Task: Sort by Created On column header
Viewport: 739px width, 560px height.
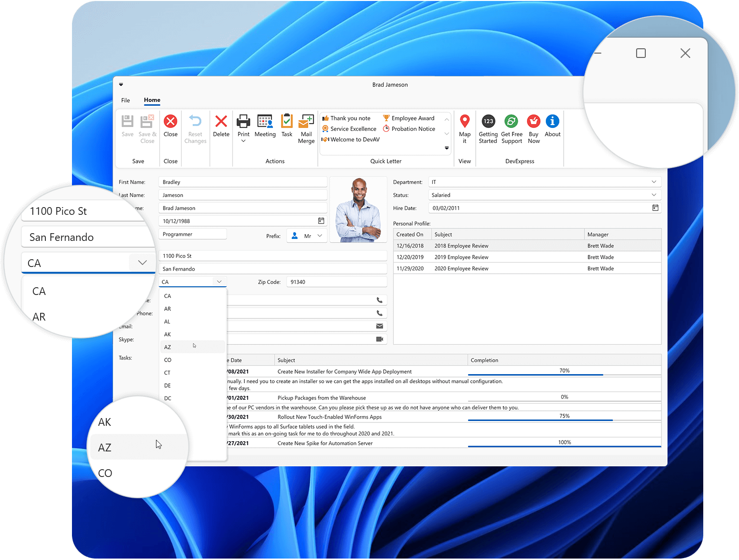Action: [412, 235]
